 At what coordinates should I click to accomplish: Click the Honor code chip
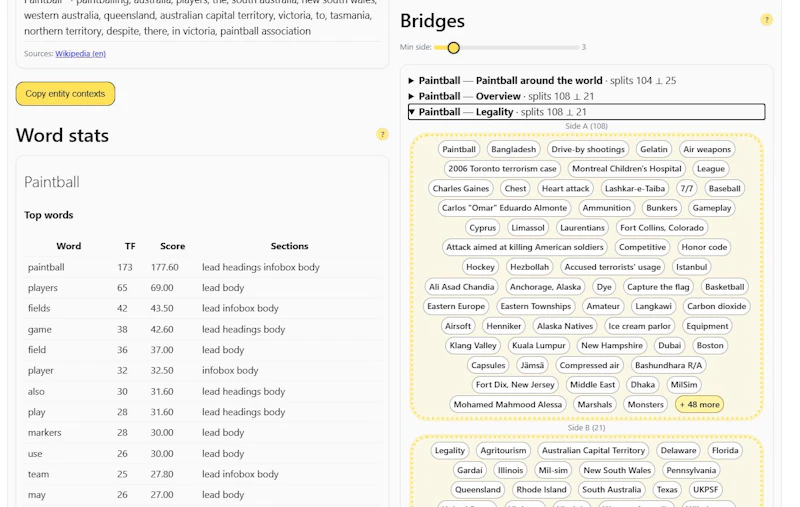[704, 247]
